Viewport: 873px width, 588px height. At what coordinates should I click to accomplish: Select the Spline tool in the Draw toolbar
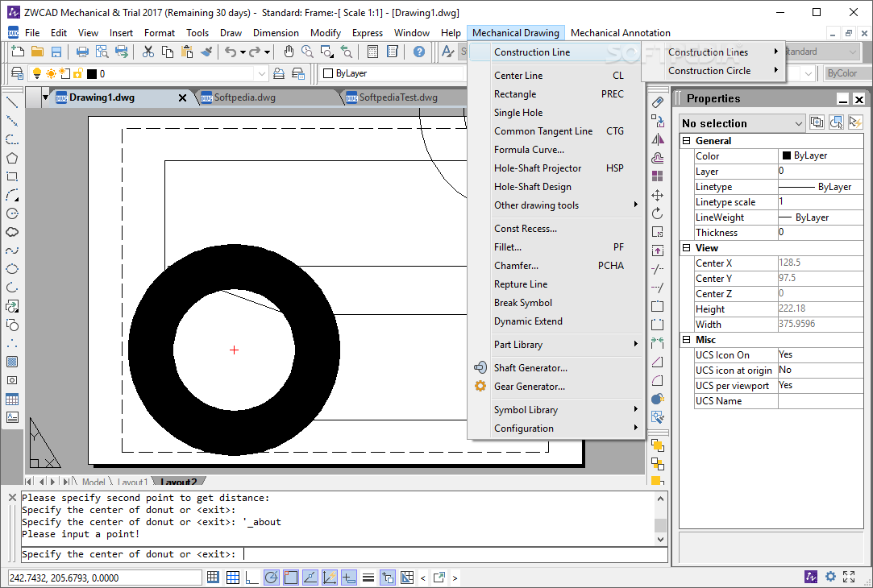tap(12, 251)
